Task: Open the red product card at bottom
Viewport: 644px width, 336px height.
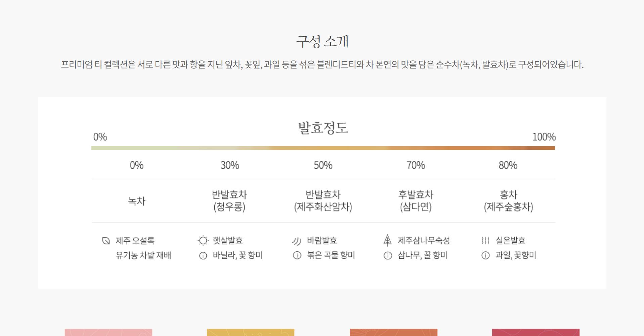Action: tap(535, 332)
